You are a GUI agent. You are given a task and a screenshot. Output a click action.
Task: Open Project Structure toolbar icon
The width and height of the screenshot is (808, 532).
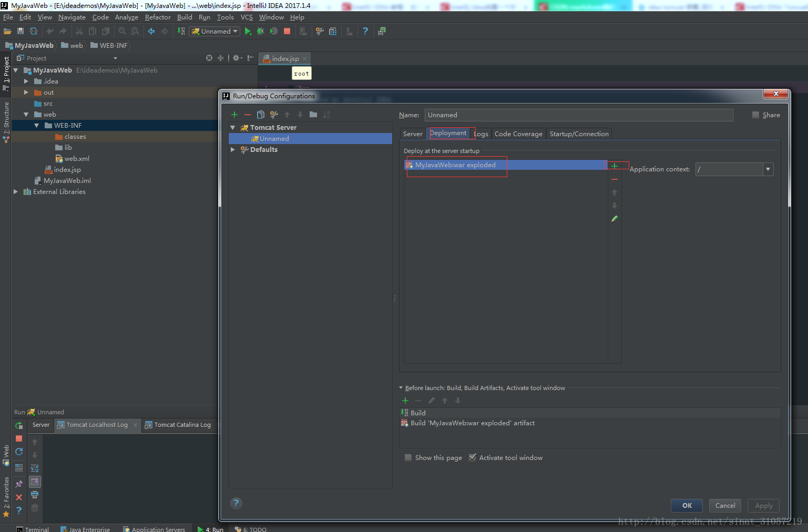click(x=333, y=32)
